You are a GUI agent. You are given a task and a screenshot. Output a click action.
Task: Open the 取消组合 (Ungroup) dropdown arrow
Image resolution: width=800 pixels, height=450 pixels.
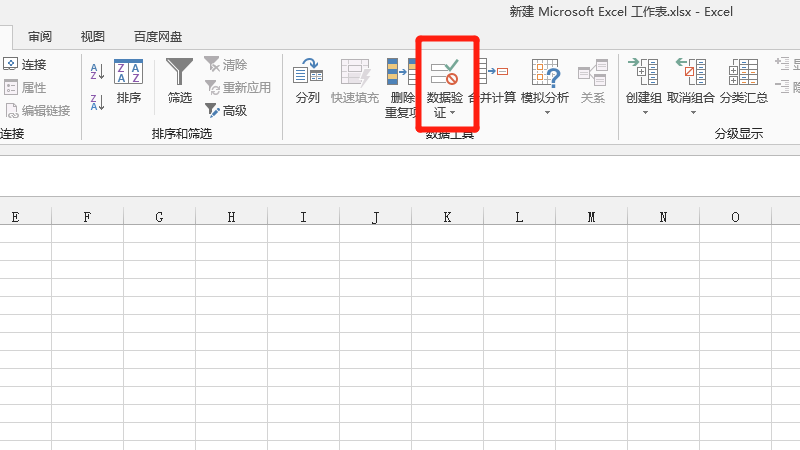pos(692,112)
